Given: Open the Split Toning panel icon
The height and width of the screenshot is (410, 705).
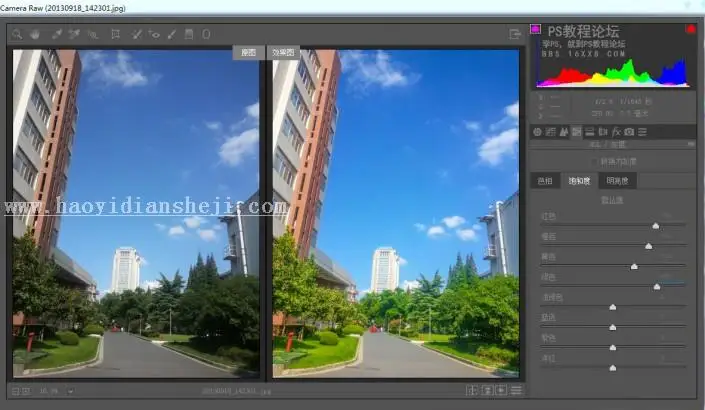Looking at the screenshot, I should click(x=589, y=132).
